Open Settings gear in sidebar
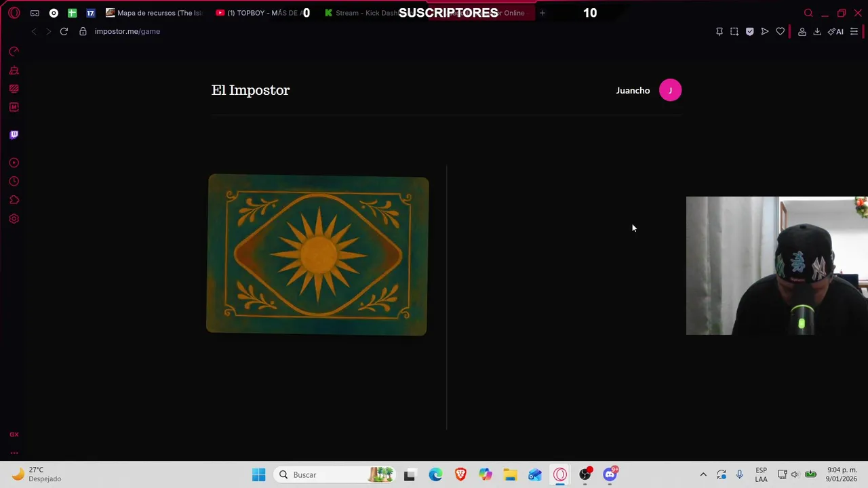The image size is (868, 488). pyautogui.click(x=14, y=219)
